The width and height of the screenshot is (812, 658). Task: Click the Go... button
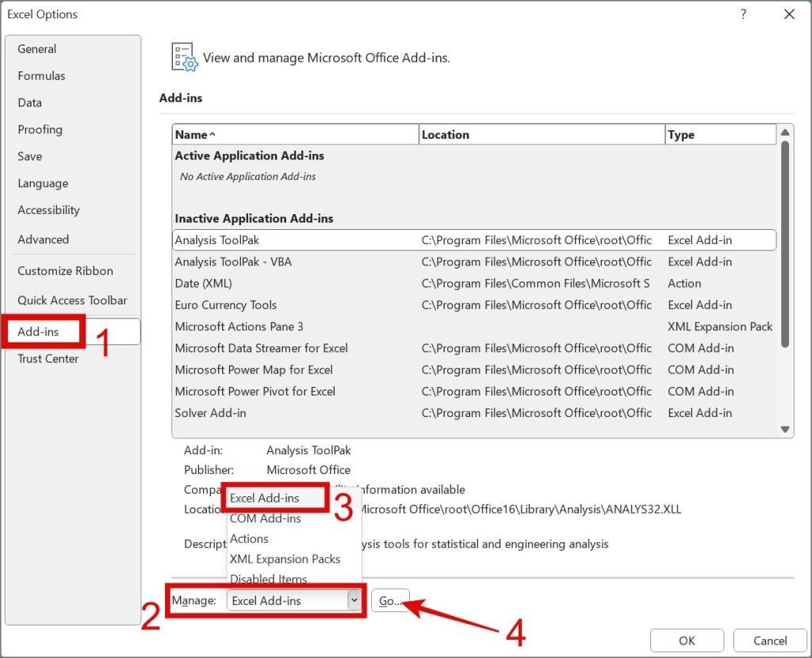[x=390, y=601]
